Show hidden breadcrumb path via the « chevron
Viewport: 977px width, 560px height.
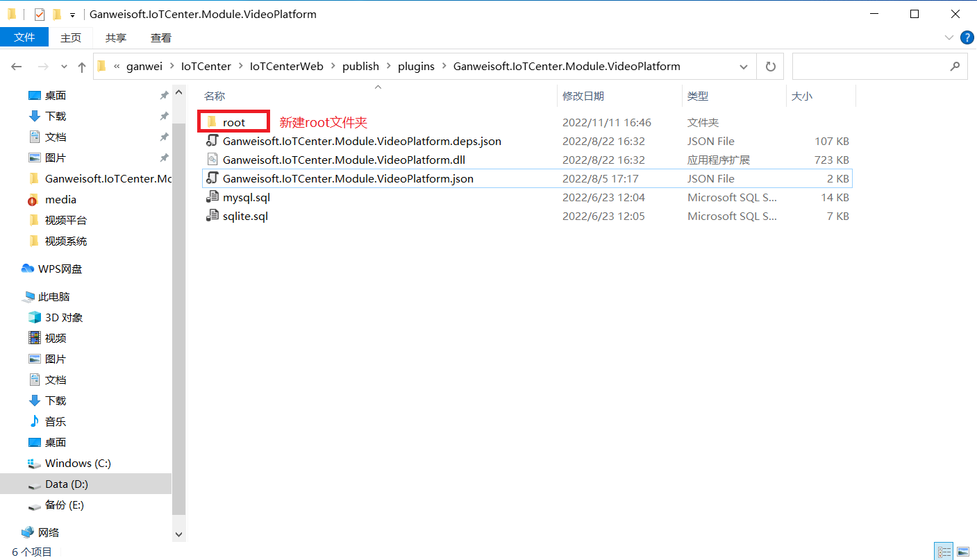117,67
